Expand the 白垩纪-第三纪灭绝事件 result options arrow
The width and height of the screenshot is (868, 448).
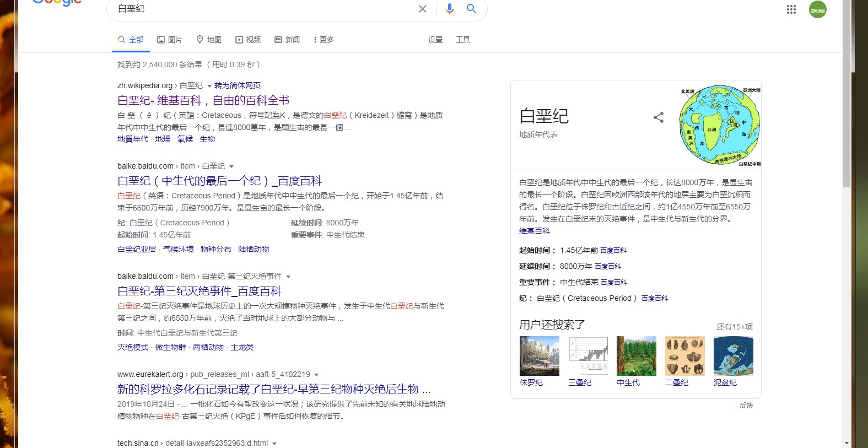click(x=288, y=277)
